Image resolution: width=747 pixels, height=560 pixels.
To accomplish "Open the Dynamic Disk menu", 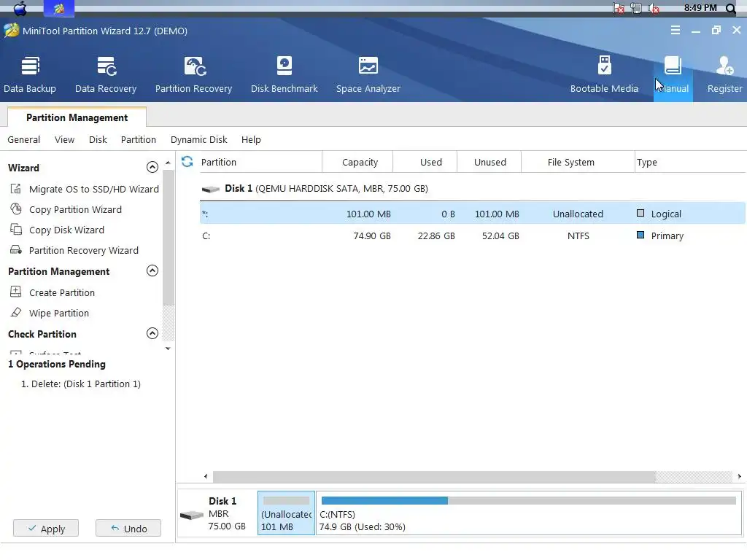I will pos(198,139).
